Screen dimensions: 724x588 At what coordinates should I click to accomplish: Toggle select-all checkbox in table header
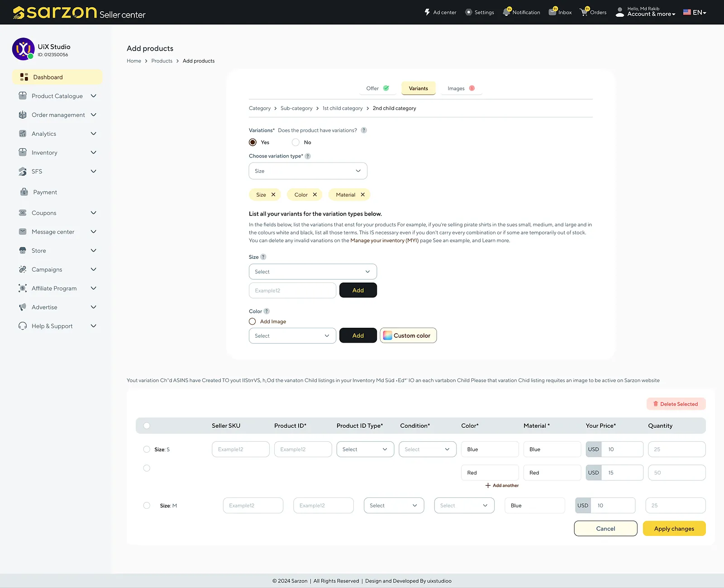(x=147, y=425)
